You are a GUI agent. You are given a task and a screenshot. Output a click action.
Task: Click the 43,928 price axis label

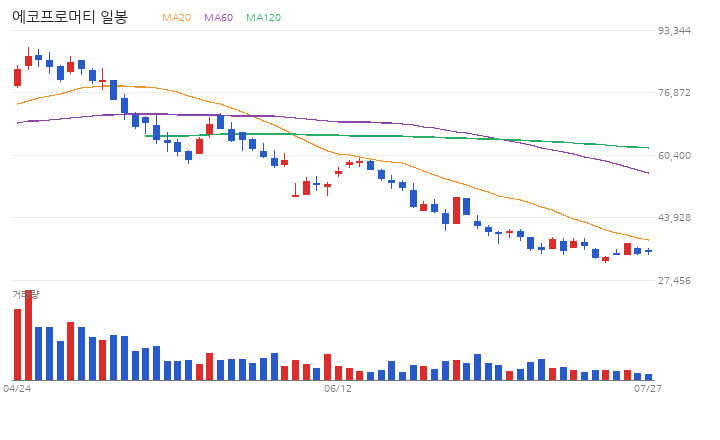coord(674,217)
